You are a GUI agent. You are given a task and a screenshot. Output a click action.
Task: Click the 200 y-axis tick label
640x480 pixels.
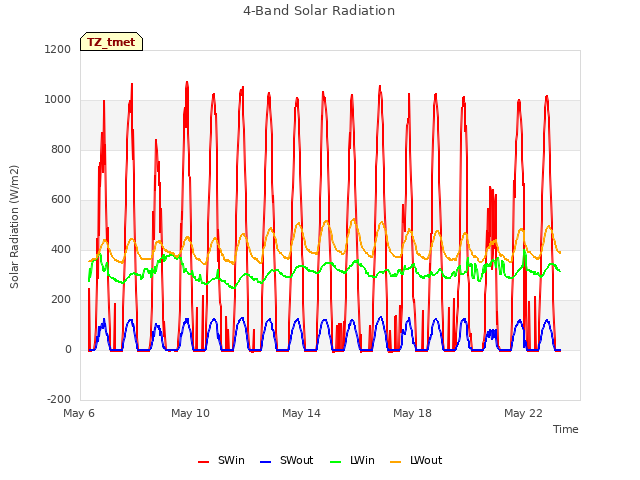pos(61,300)
